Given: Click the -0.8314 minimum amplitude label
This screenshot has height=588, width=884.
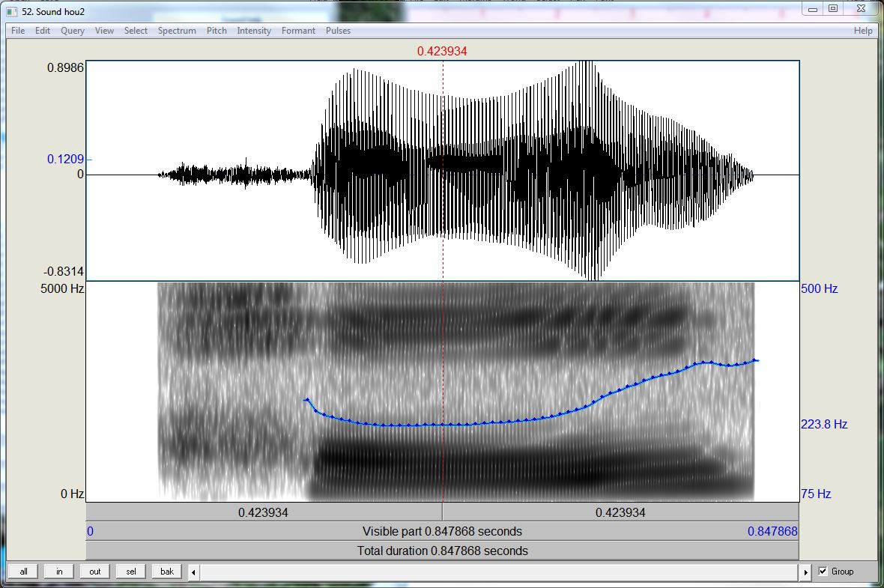Looking at the screenshot, I should coord(64,271).
